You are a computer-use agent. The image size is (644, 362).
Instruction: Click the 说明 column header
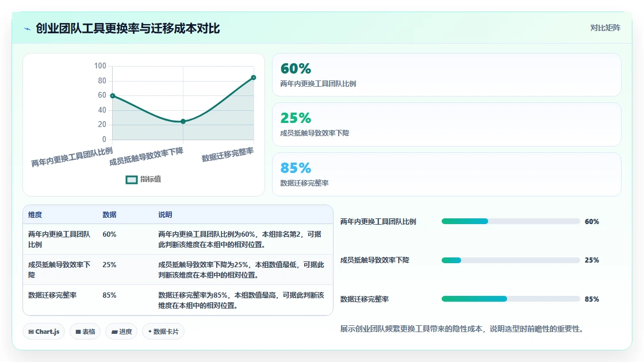[x=165, y=215]
